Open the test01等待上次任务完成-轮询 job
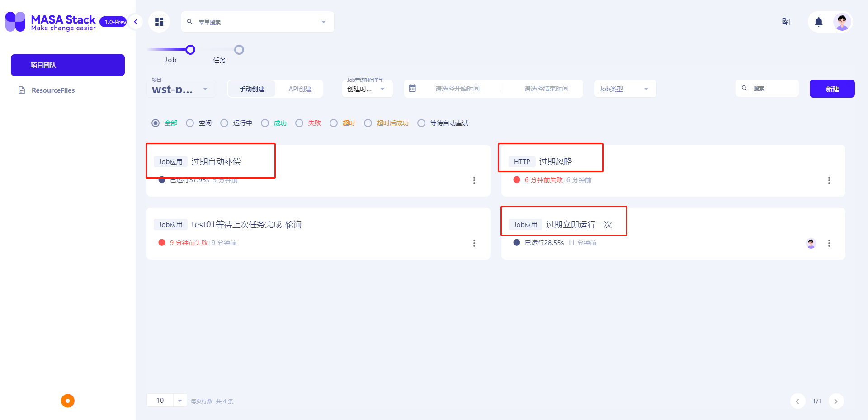 coord(246,225)
